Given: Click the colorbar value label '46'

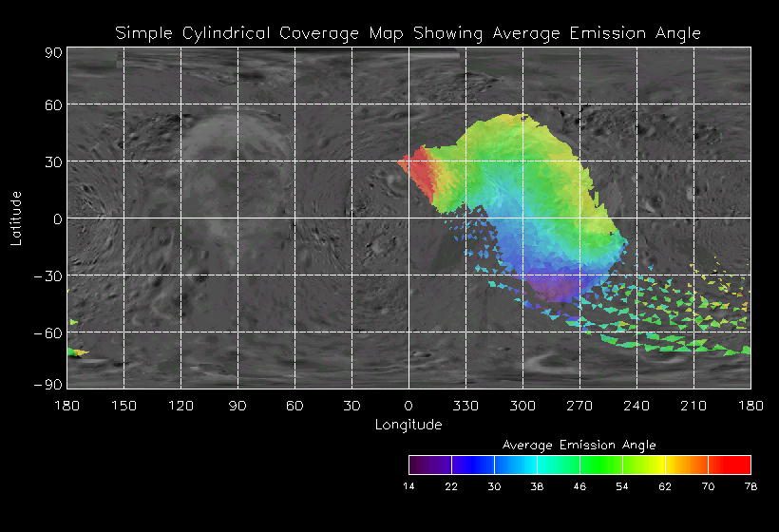Looking at the screenshot, I should [579, 486].
